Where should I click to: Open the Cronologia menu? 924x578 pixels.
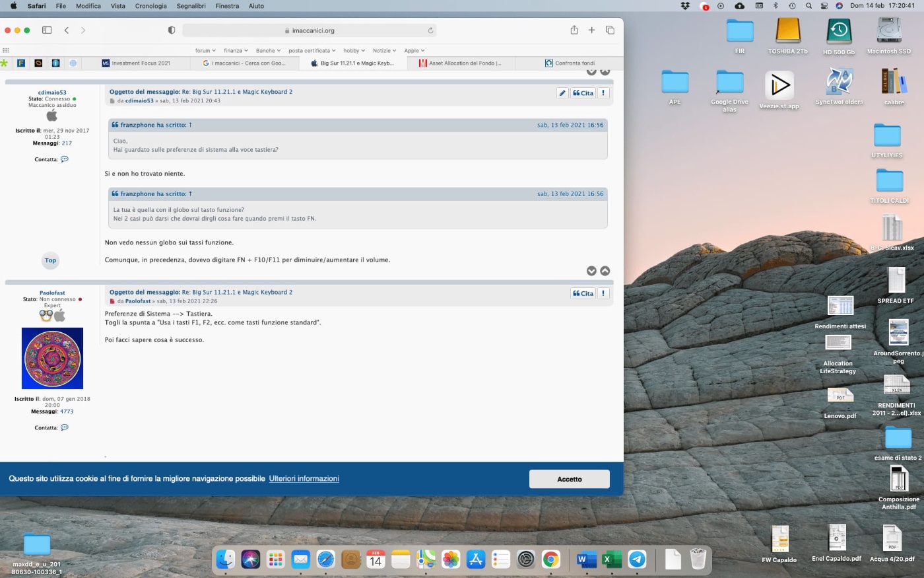150,6
